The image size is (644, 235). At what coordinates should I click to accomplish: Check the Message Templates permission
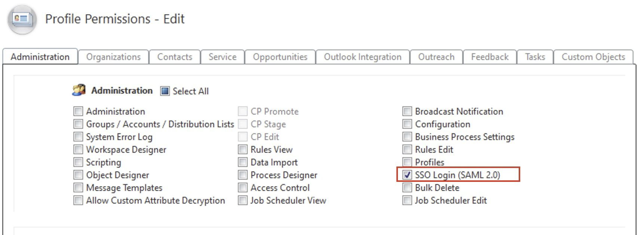(x=78, y=187)
